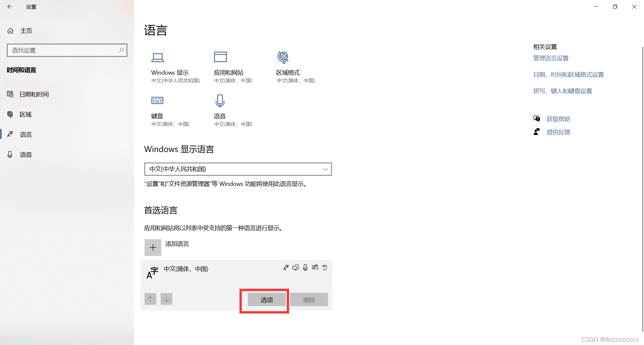644x345 pixels.
Task: Open 区域 settings page
Action: pos(25,115)
